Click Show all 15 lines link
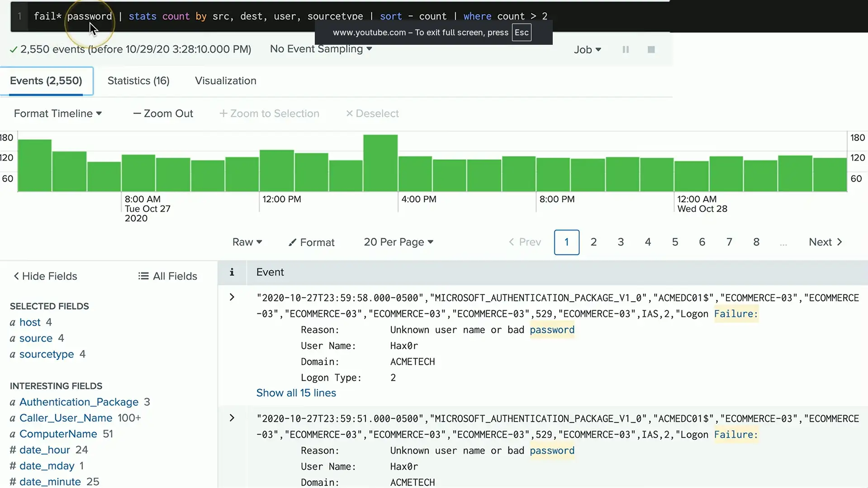868x488 pixels. pos(296,393)
